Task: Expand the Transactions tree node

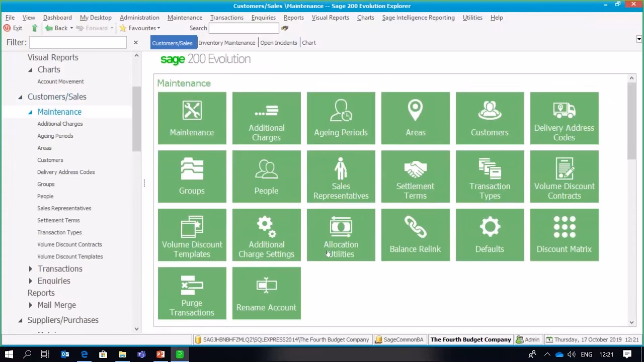Action: pos(31,269)
